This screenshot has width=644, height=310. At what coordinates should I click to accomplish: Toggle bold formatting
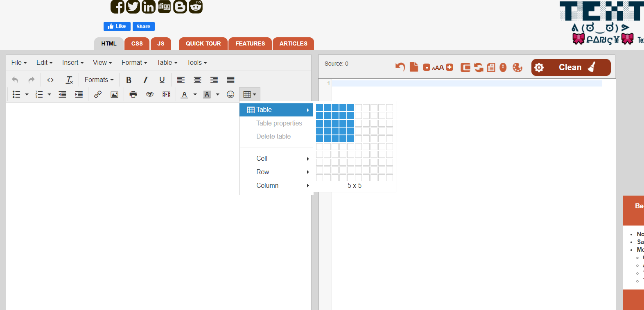tap(129, 80)
